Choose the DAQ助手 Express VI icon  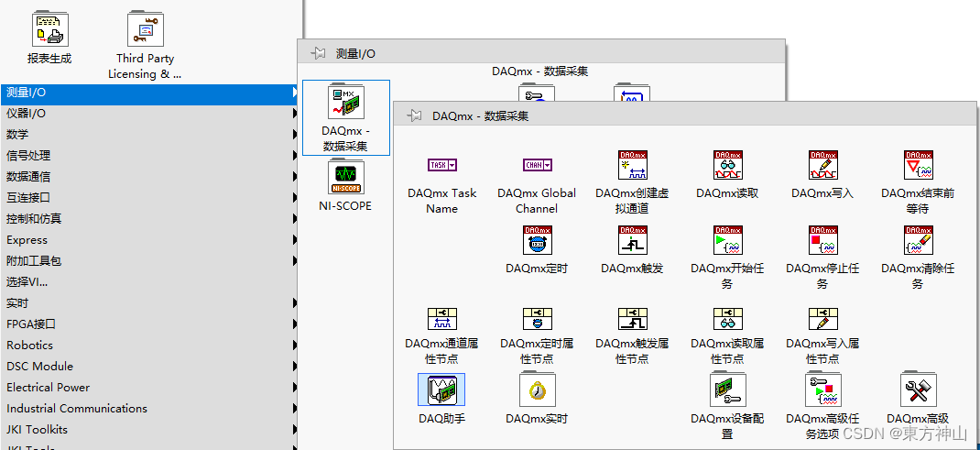coord(441,390)
